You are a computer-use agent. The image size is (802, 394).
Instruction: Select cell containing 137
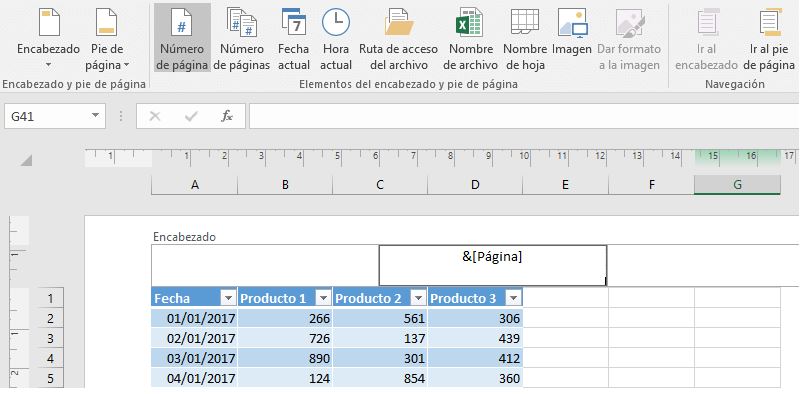coord(380,338)
